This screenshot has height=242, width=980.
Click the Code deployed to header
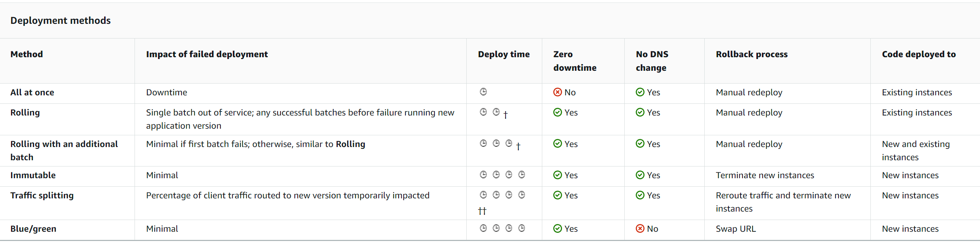click(919, 54)
